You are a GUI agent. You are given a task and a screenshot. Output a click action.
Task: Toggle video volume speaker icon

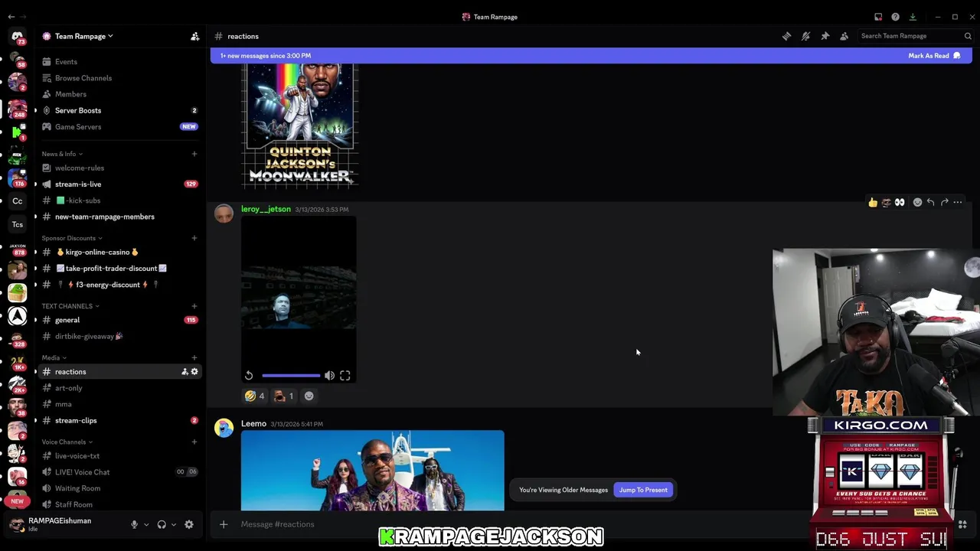(329, 376)
